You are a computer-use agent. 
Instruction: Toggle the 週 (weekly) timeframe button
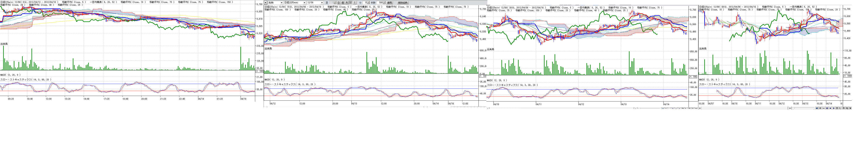click(x=343, y=3)
